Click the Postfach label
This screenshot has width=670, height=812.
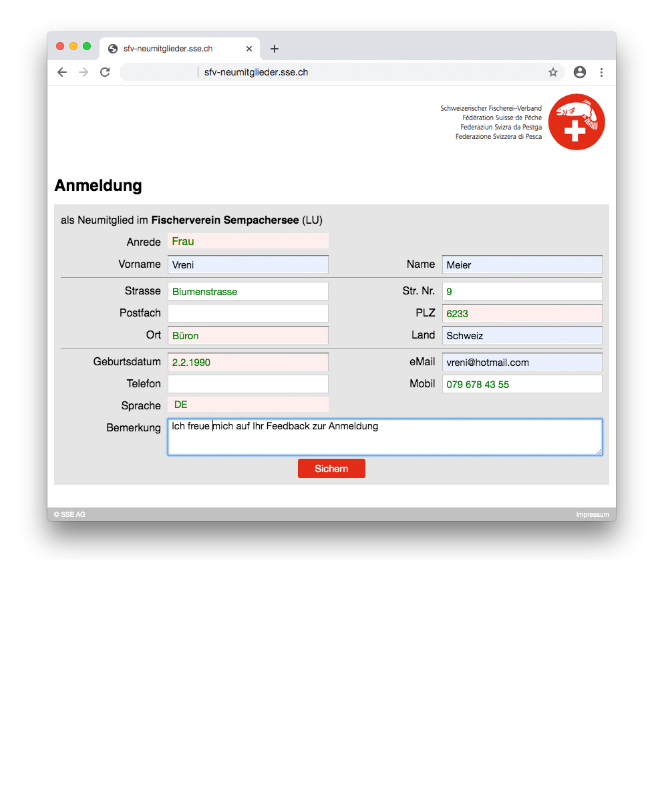tap(140, 313)
